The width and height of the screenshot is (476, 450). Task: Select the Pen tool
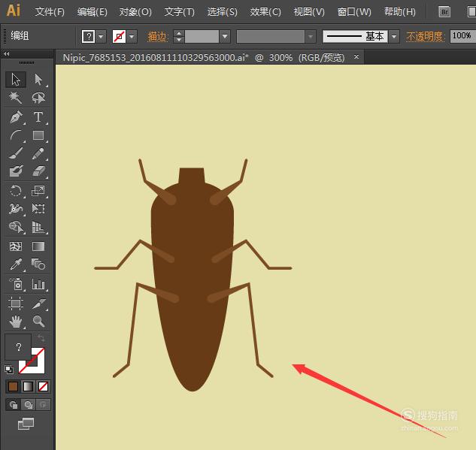click(x=16, y=117)
